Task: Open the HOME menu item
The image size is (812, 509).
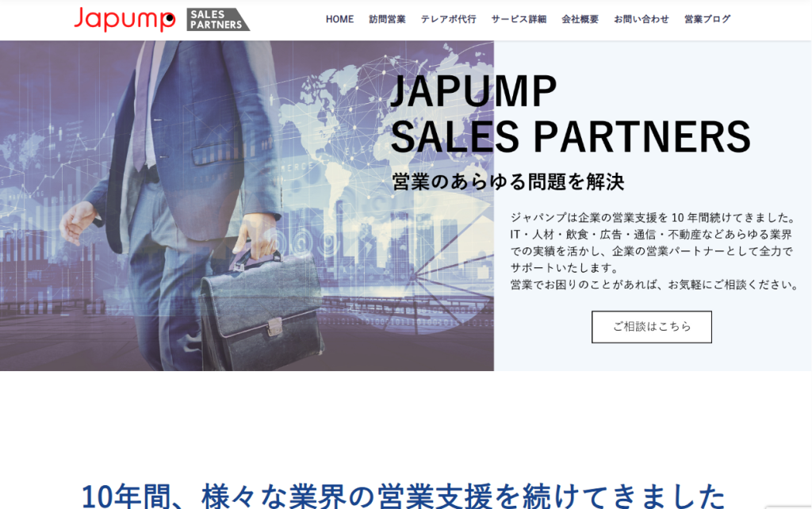Action: pos(339,19)
